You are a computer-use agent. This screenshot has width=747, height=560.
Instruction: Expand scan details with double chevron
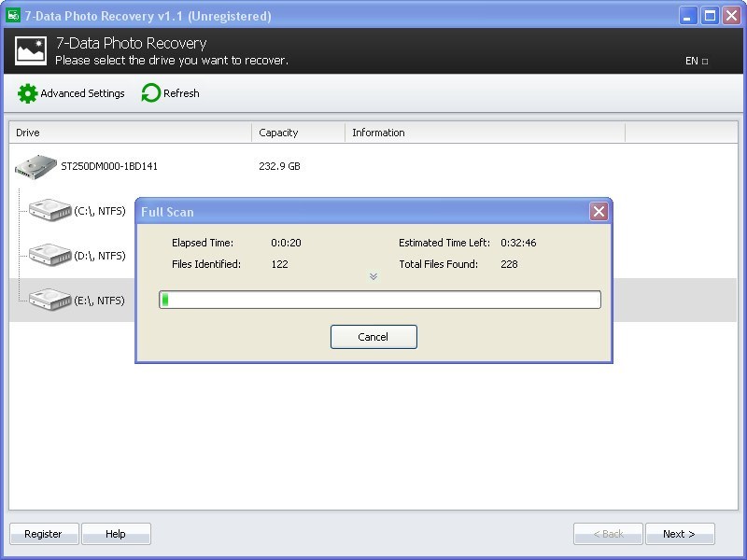click(373, 276)
